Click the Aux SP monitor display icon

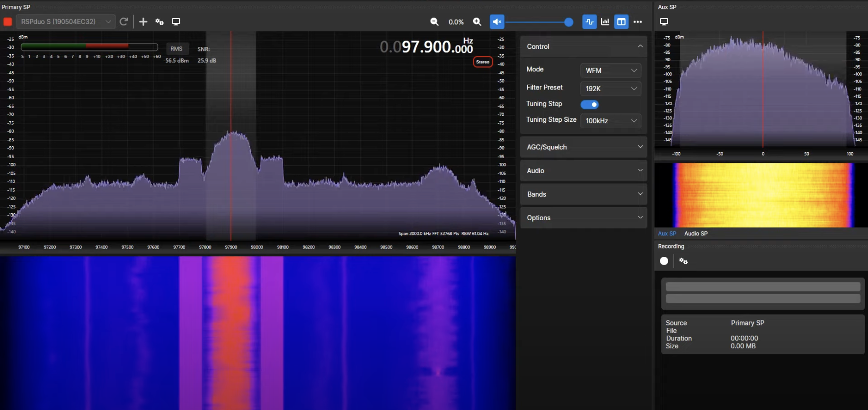pos(664,22)
